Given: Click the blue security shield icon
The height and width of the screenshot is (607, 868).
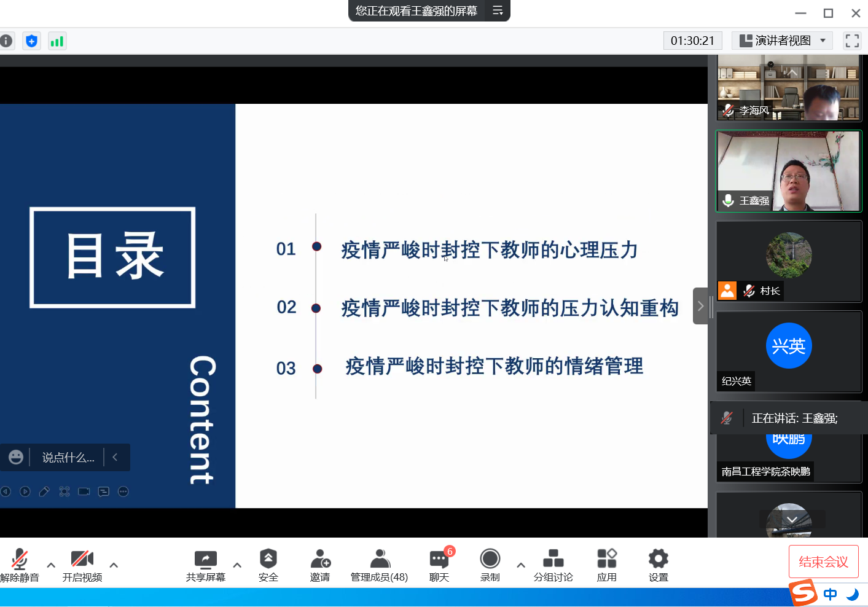Looking at the screenshot, I should [32, 41].
